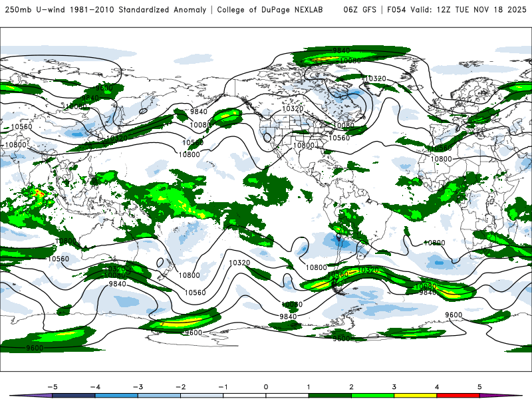The height and width of the screenshot is (399, 532).
Task: Select the light blue -3 to -2 colorbar segment
Action: pos(159,396)
